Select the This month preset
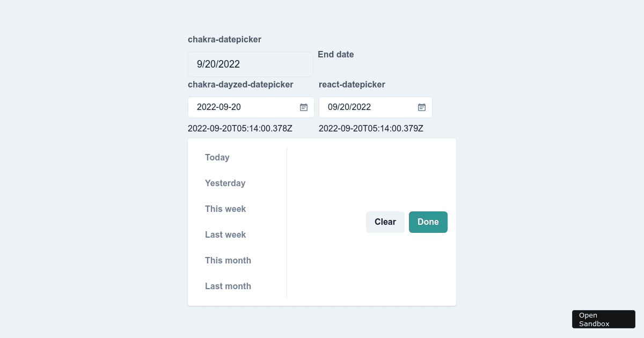The height and width of the screenshot is (338, 644). coord(228,260)
